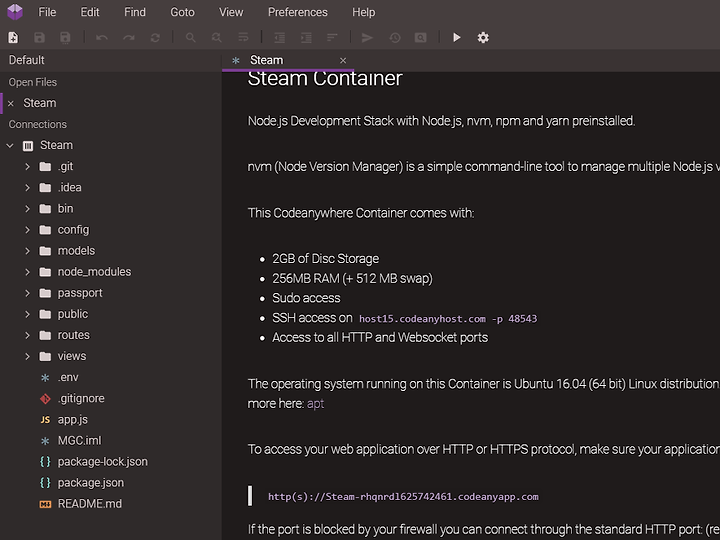Image resolution: width=720 pixels, height=540 pixels.
Task: Click the outdent icon
Action: (279, 38)
